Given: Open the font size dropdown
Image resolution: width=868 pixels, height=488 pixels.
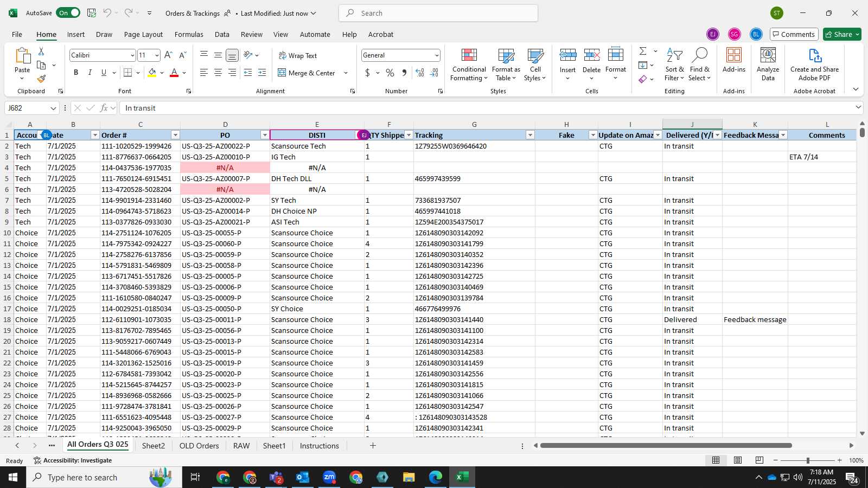Looking at the screenshot, I should (157, 55).
